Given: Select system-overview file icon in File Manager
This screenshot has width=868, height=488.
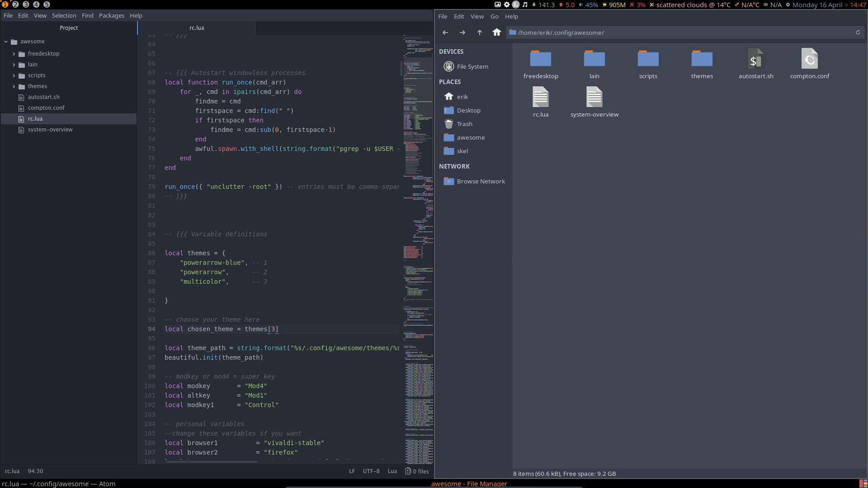Looking at the screenshot, I should point(594,97).
